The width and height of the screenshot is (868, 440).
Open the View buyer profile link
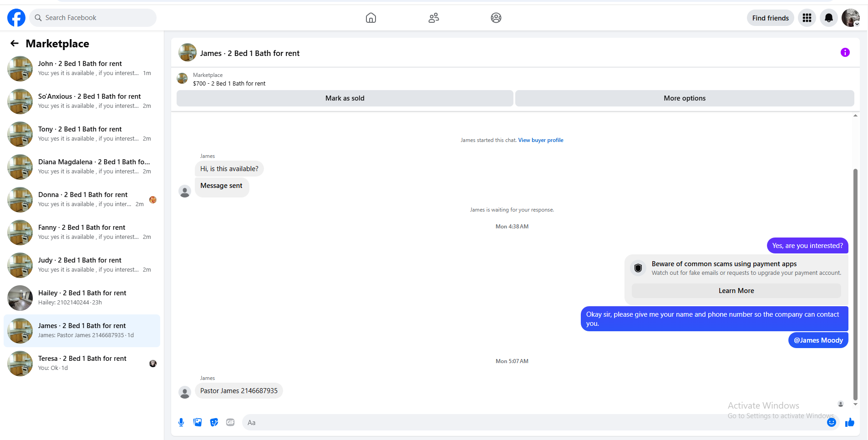(x=541, y=140)
